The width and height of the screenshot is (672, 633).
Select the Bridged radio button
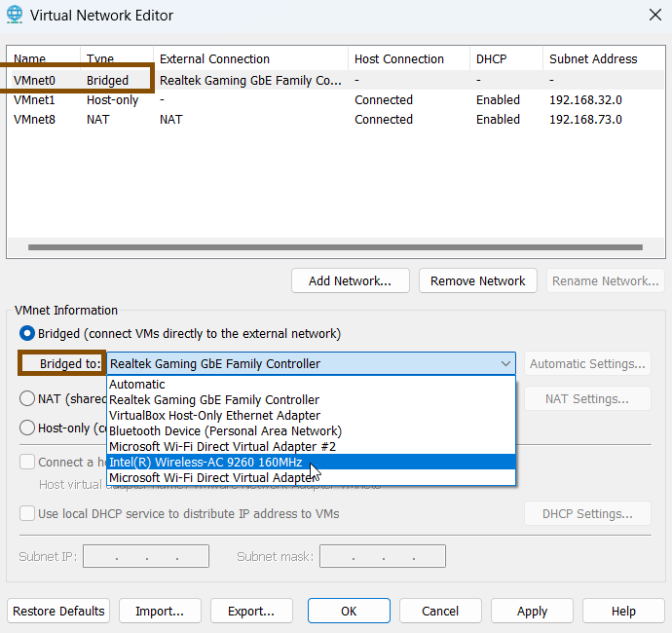point(27,333)
